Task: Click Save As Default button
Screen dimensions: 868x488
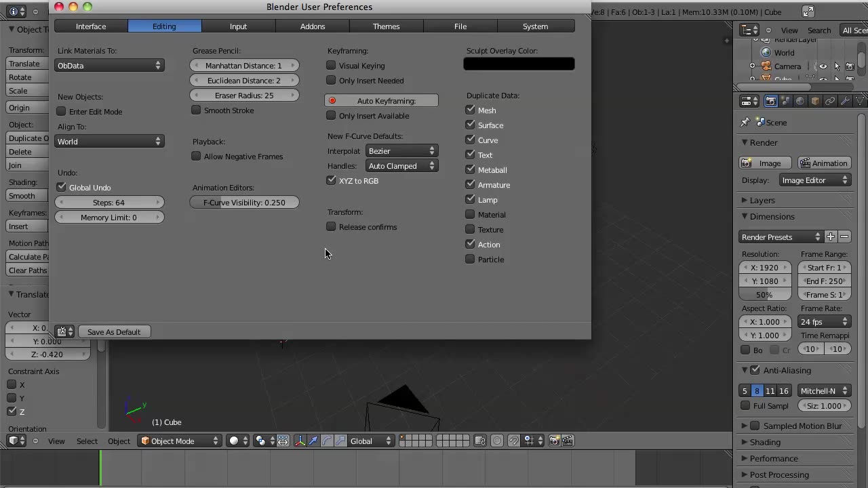Action: coord(114,332)
